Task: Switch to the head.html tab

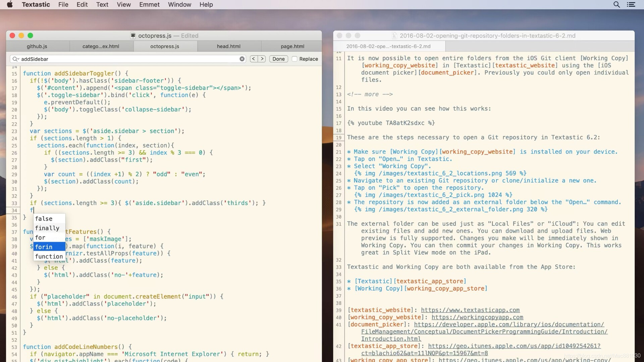Action: (x=228, y=46)
